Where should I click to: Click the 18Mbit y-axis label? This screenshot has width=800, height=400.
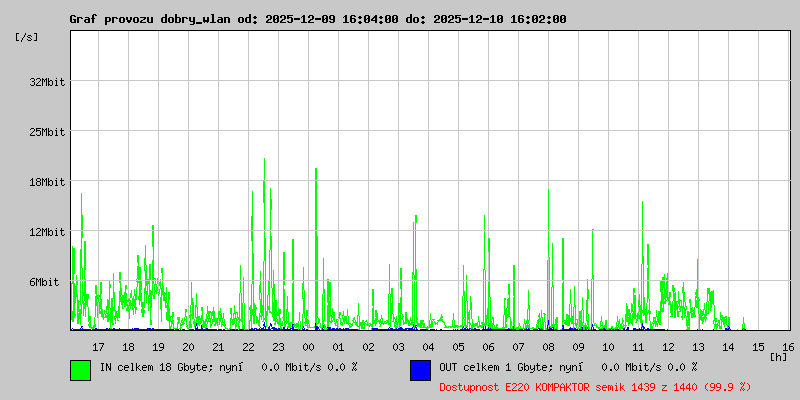coord(47,182)
